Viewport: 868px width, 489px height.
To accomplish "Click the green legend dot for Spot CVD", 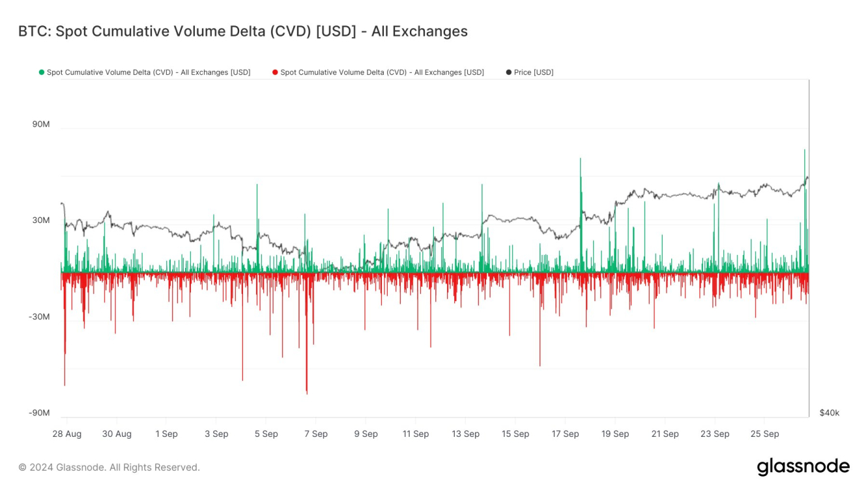I will (42, 72).
